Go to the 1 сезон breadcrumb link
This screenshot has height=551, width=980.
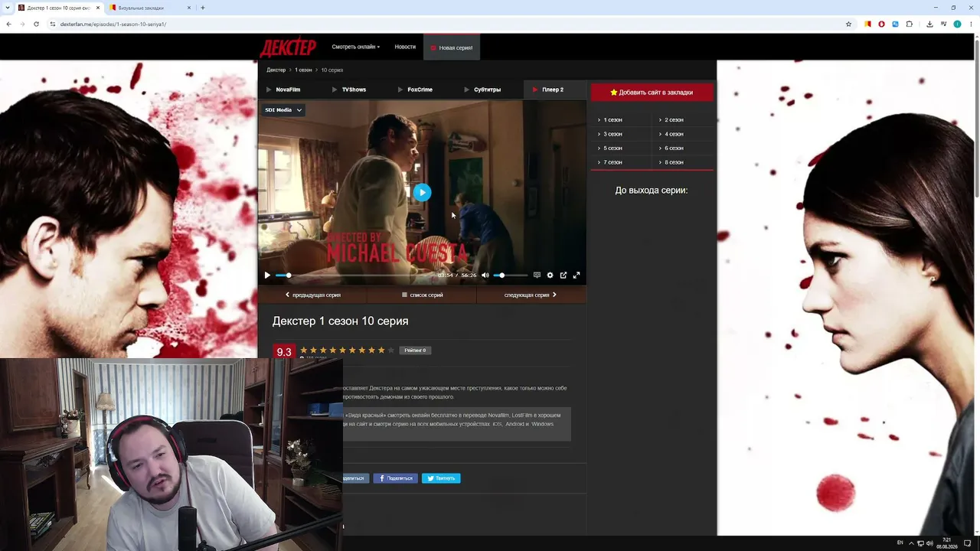tap(303, 70)
